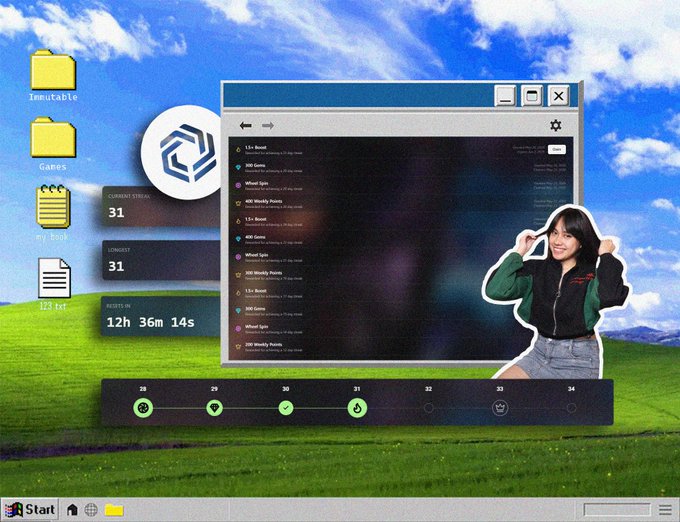Go forward with the grey right arrow
Screen dimensions: 680x522
(268, 125)
